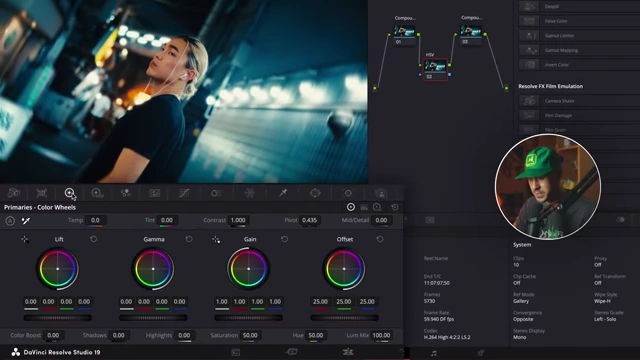Open the Qualifier eyedropper palette
This screenshot has height=360, width=640.
click(x=283, y=193)
